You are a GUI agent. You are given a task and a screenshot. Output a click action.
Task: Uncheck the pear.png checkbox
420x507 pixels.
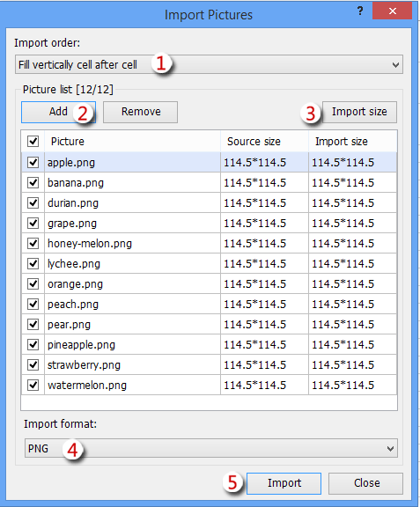tap(33, 324)
